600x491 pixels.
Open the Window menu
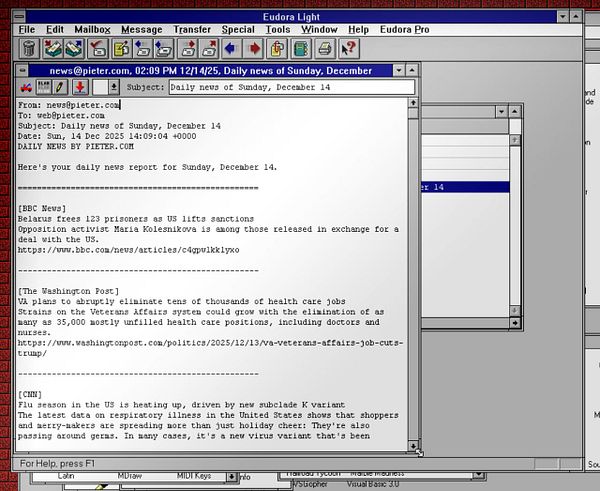pos(319,30)
